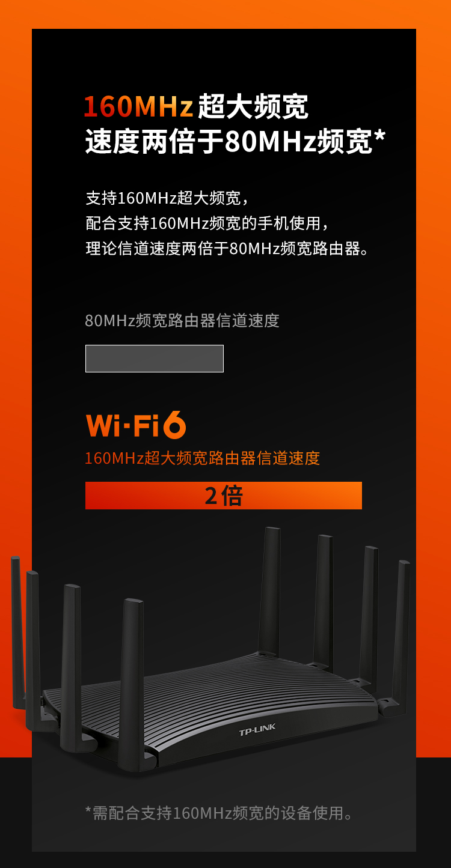
Task: Click the TP-LINK logo on router
Action: click(x=257, y=730)
